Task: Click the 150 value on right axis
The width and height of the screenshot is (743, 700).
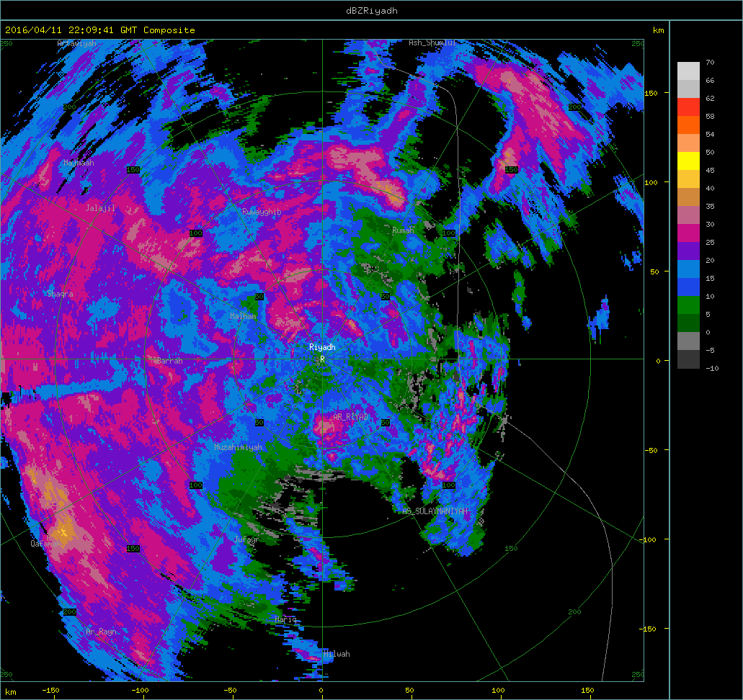Action: click(651, 93)
